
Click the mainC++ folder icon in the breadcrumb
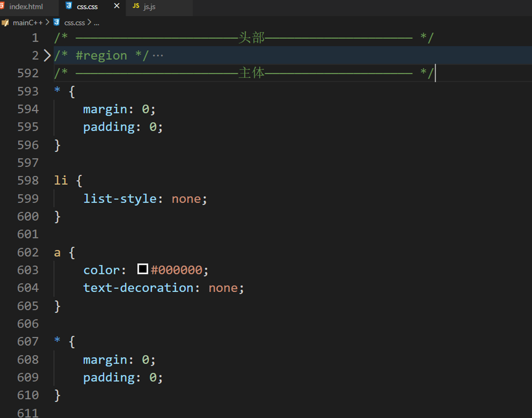tap(6, 22)
